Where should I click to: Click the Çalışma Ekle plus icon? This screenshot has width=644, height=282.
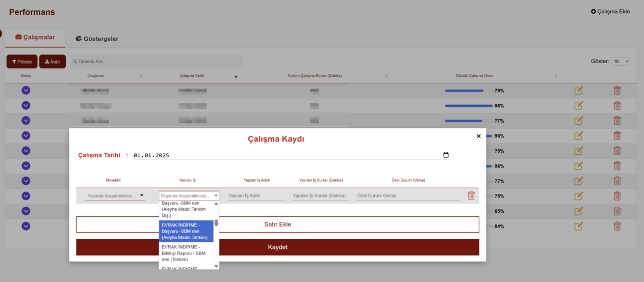(x=594, y=11)
